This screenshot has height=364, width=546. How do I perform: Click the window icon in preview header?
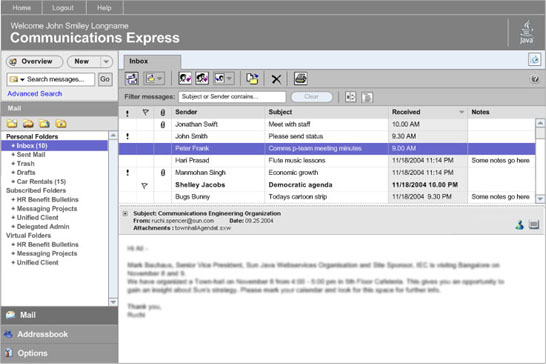(534, 225)
